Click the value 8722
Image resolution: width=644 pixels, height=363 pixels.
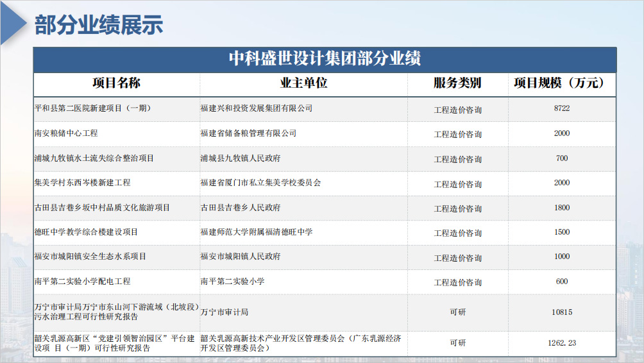tap(562, 108)
